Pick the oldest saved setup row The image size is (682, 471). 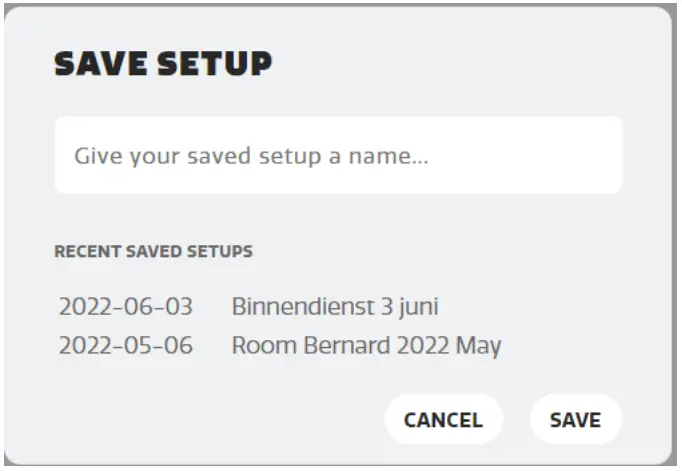pos(280,346)
